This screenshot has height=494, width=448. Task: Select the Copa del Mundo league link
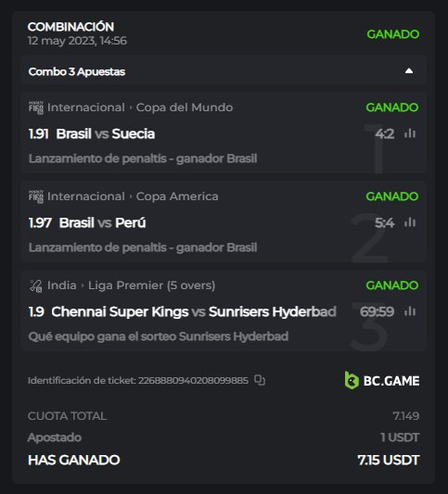click(x=185, y=108)
